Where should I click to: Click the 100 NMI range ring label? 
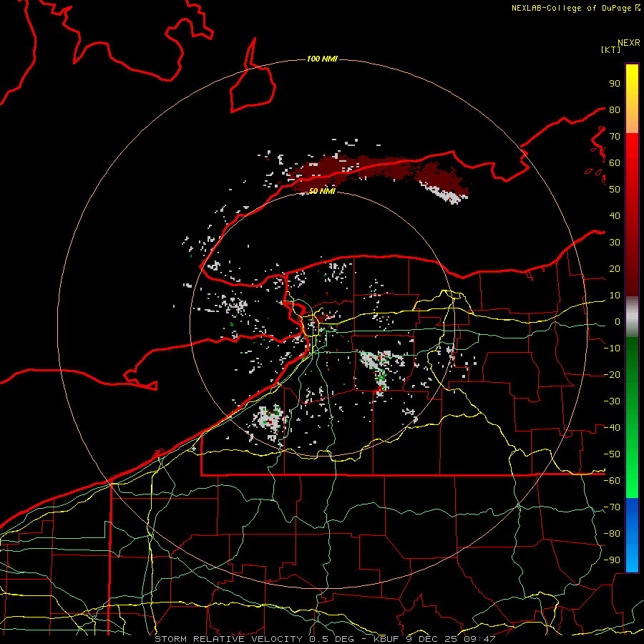coord(322,59)
